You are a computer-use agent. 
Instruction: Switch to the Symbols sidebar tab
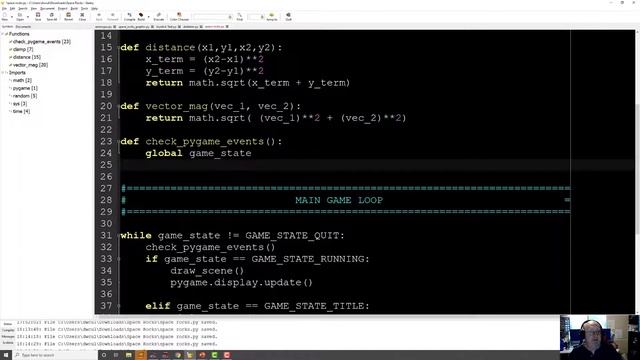(7, 27)
